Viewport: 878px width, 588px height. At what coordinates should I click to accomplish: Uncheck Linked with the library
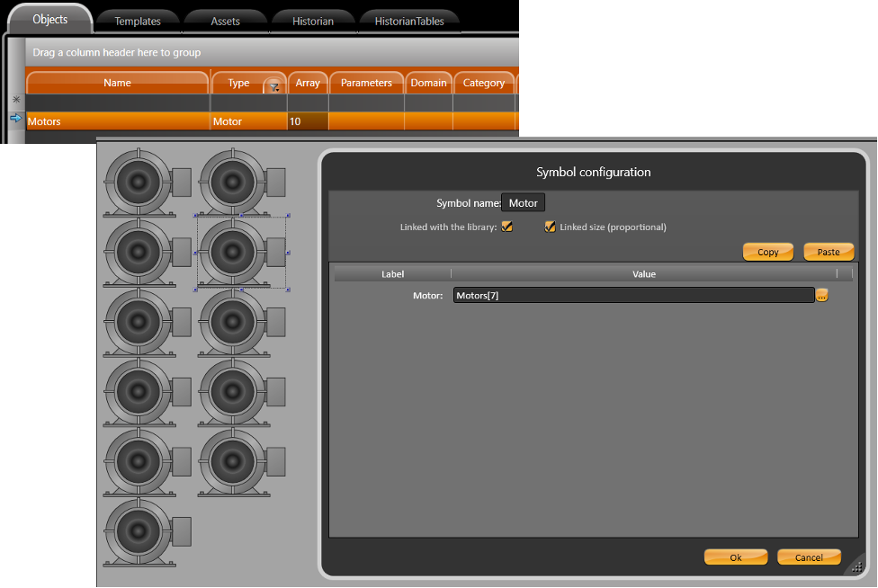coord(507,227)
